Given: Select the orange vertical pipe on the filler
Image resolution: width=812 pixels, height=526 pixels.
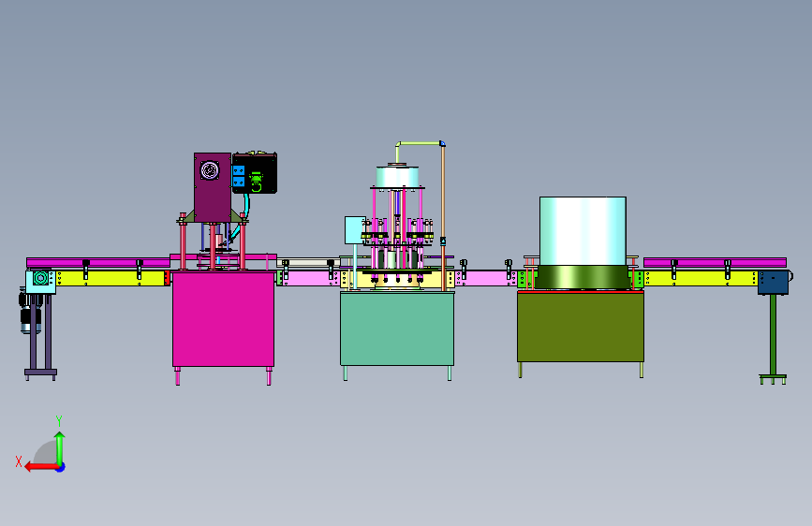Looking at the screenshot, I should 443,217.
